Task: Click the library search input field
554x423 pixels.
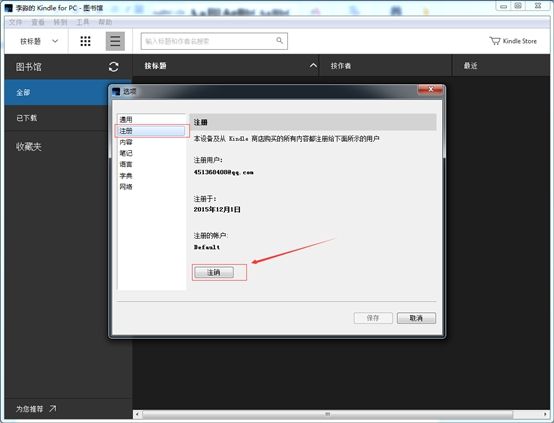Action: pyautogui.click(x=214, y=41)
